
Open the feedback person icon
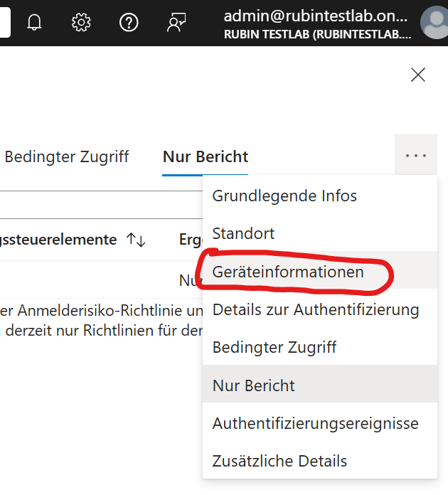176,23
